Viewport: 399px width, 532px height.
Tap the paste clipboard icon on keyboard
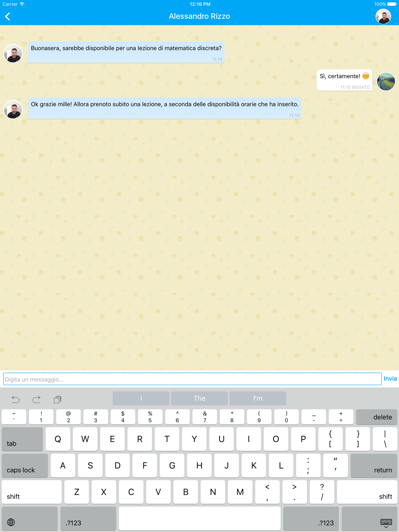coord(57,399)
